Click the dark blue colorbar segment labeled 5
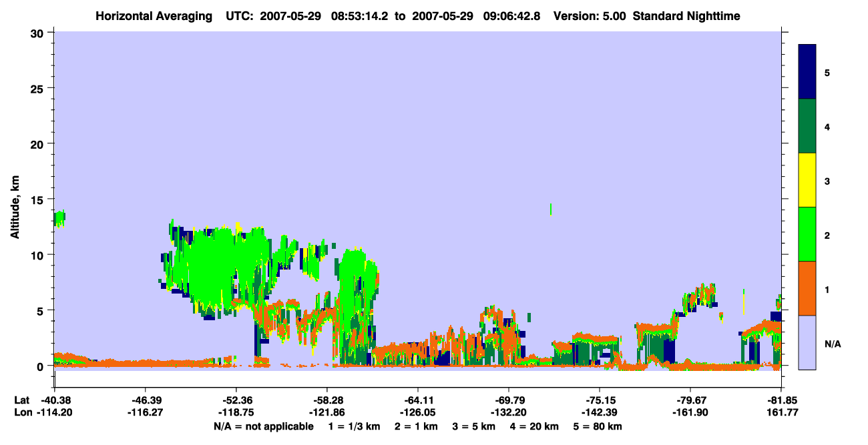 807,72
